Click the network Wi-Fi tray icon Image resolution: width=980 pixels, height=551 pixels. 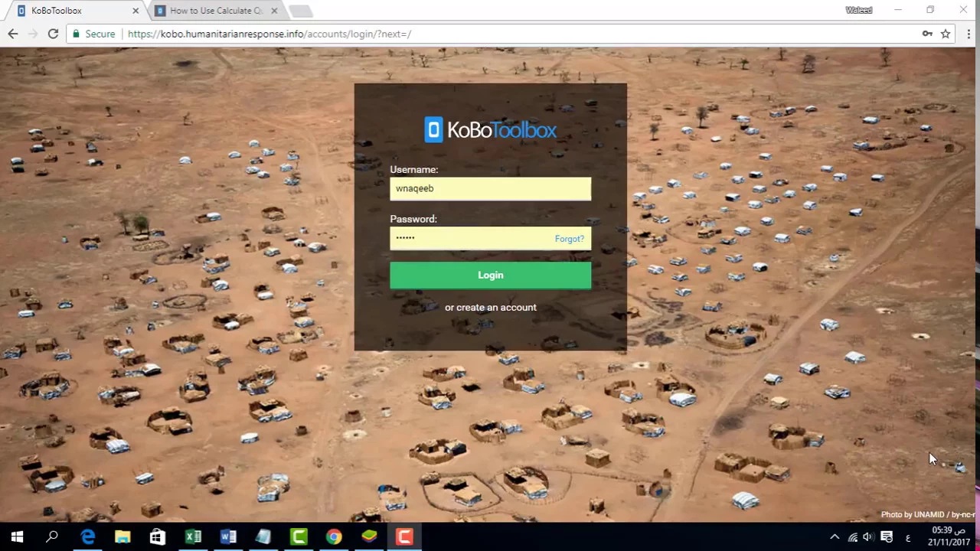pyautogui.click(x=853, y=537)
